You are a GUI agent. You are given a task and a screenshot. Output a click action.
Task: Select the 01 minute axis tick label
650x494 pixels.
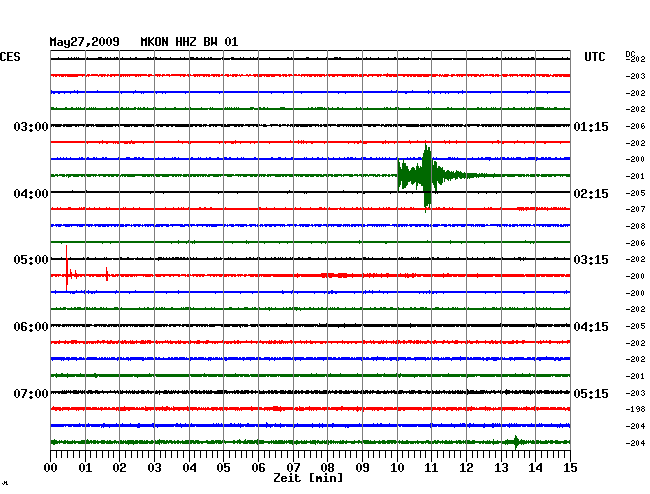pos(85,467)
